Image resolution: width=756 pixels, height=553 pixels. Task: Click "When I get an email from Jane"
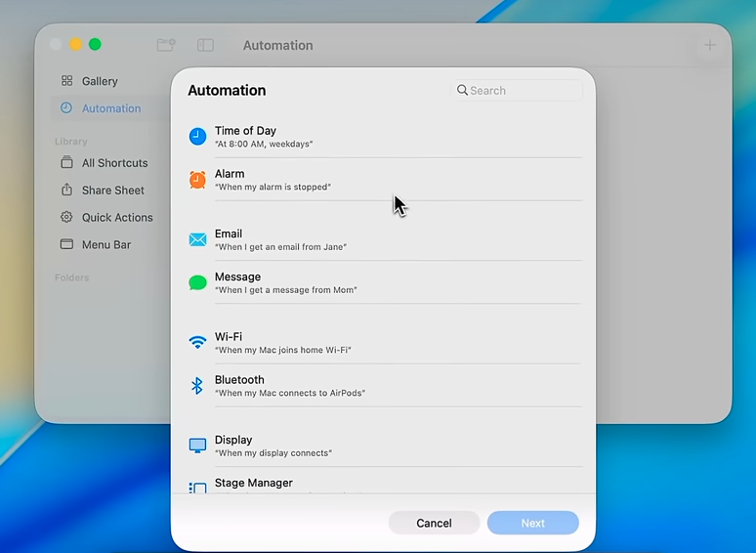[x=280, y=247]
